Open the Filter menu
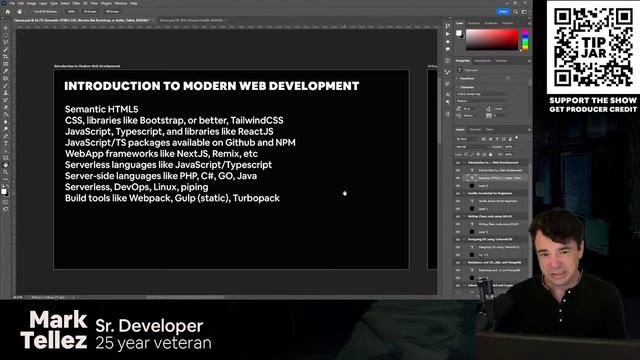Image resolution: width=640 pixels, height=360 pixels. [x=76, y=3]
